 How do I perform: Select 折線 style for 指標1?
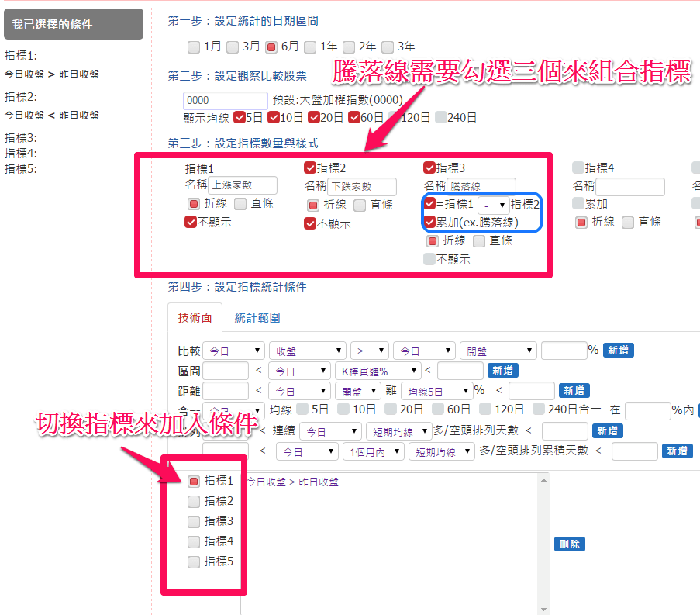point(193,204)
